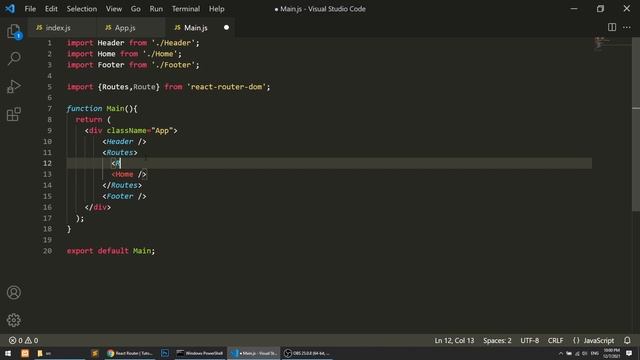The width and height of the screenshot is (640, 360).
Task: Switch to the index.js tab
Action: point(62,27)
